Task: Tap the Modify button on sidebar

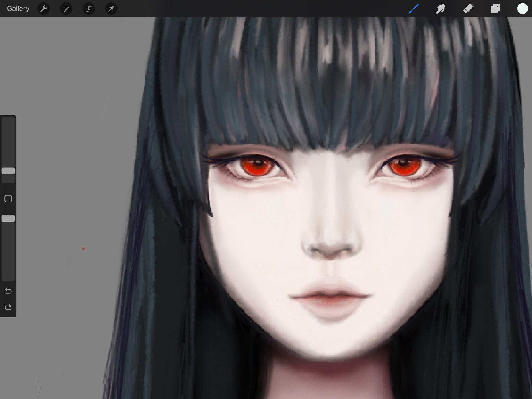Action: (8, 199)
